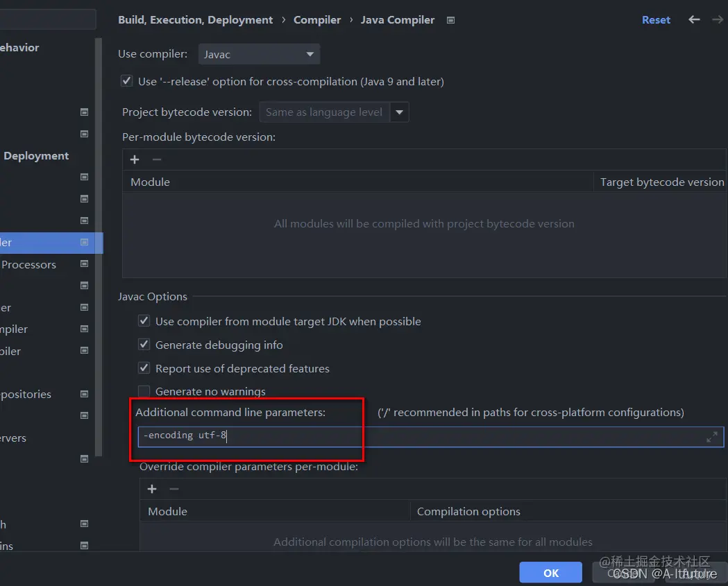Select the Java Compiler breadcrumb
Screen dimensions: 728x586
pyautogui.click(x=398, y=20)
